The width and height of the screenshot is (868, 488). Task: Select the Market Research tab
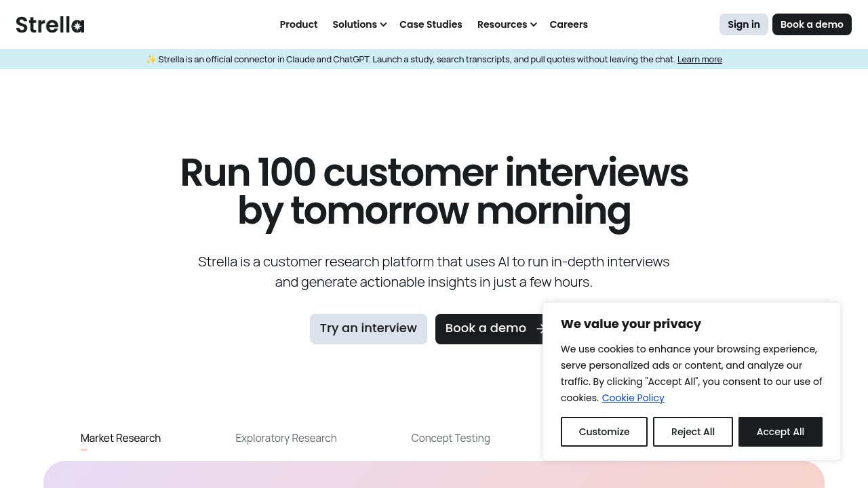point(121,439)
